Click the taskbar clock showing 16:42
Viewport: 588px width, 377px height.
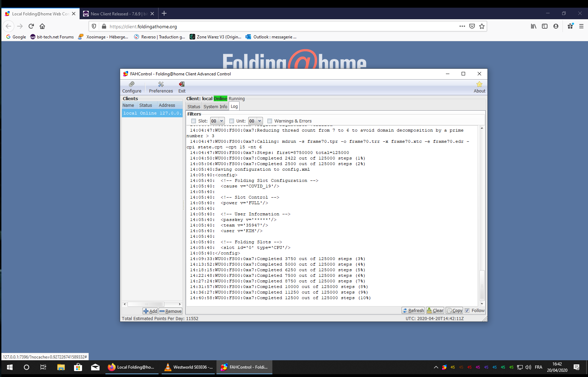[557, 367]
